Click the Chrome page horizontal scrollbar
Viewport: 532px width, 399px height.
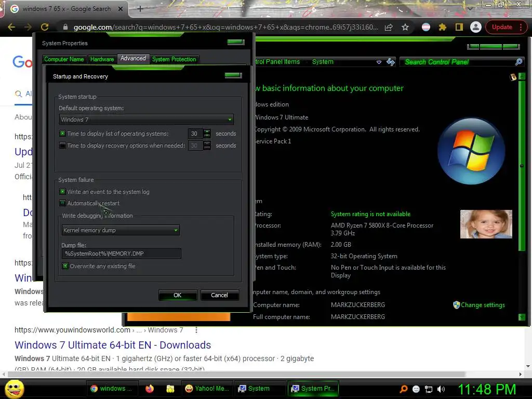[236, 374]
